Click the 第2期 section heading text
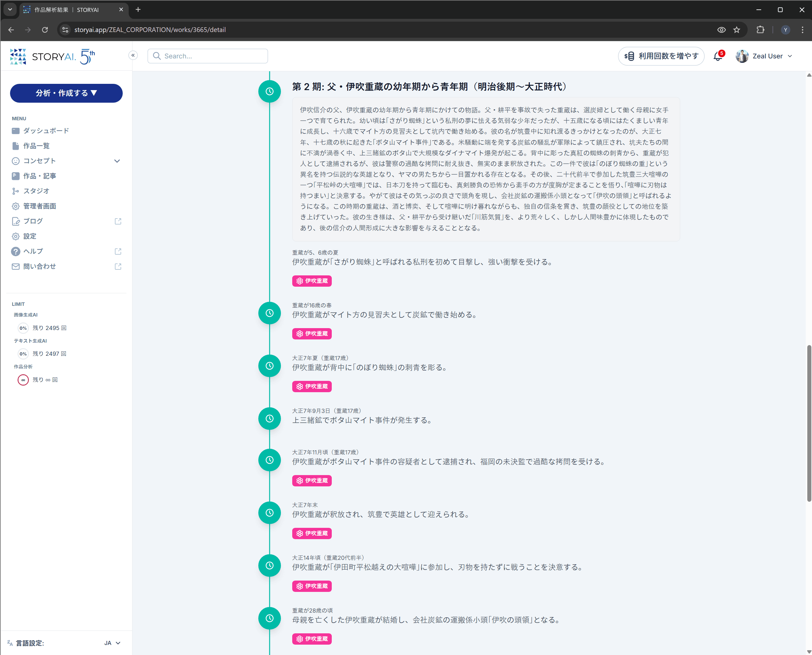Viewport: 812px width, 655px height. pyautogui.click(x=430, y=87)
